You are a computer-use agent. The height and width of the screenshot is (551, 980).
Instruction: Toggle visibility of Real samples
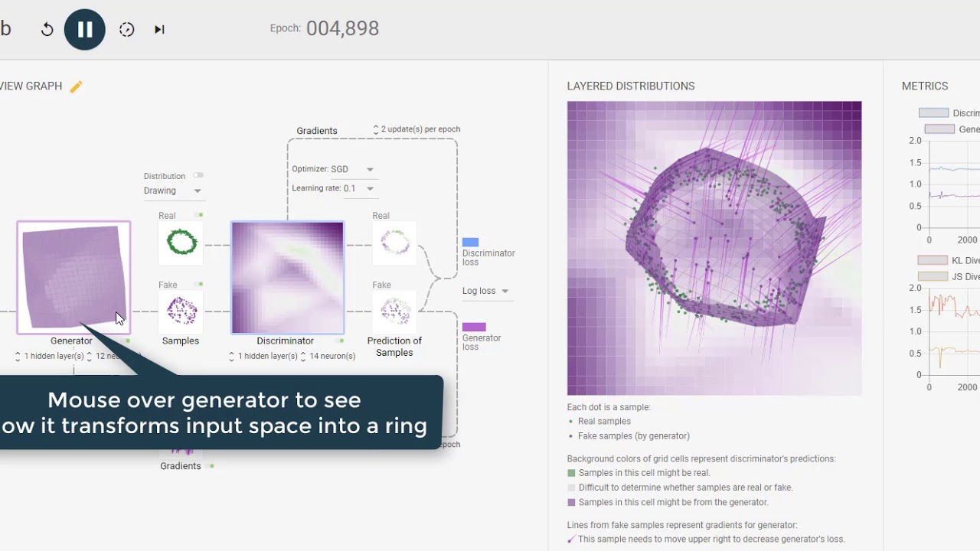coord(198,215)
